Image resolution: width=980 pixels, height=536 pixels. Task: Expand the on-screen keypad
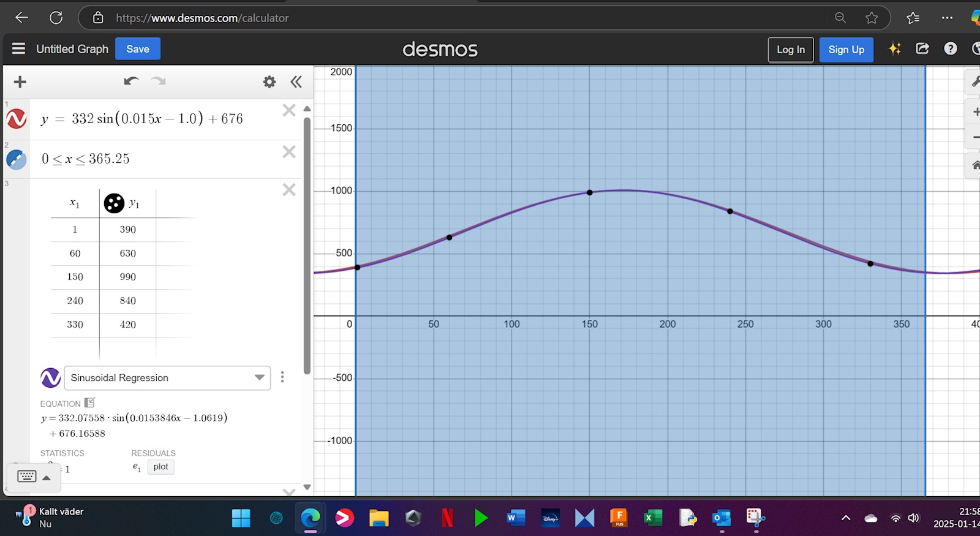click(34, 477)
